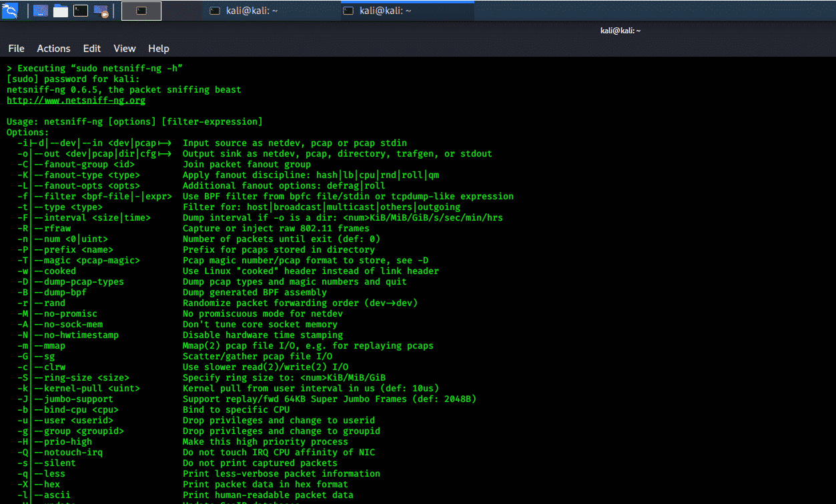Screen dimensions: 836x504
Task: Open the View menu
Action: tap(125, 49)
